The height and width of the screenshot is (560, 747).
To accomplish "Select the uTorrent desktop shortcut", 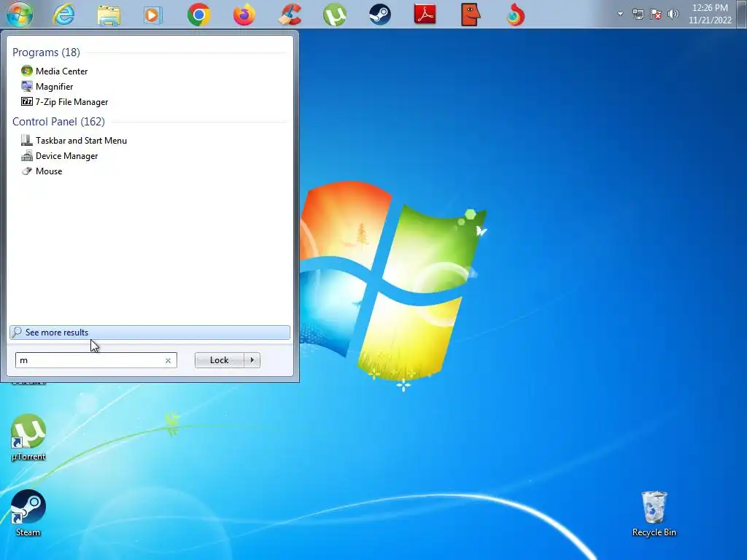I will (x=28, y=437).
